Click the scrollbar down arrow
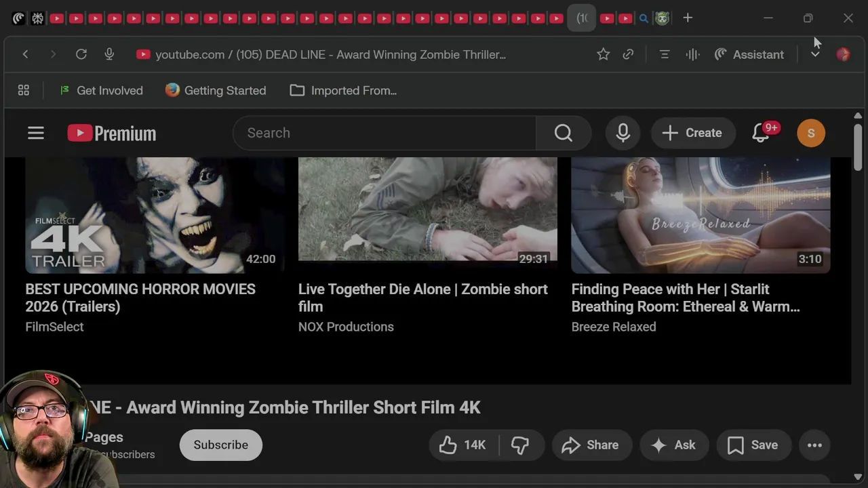Screen dimensions: 868x488 point(858,477)
